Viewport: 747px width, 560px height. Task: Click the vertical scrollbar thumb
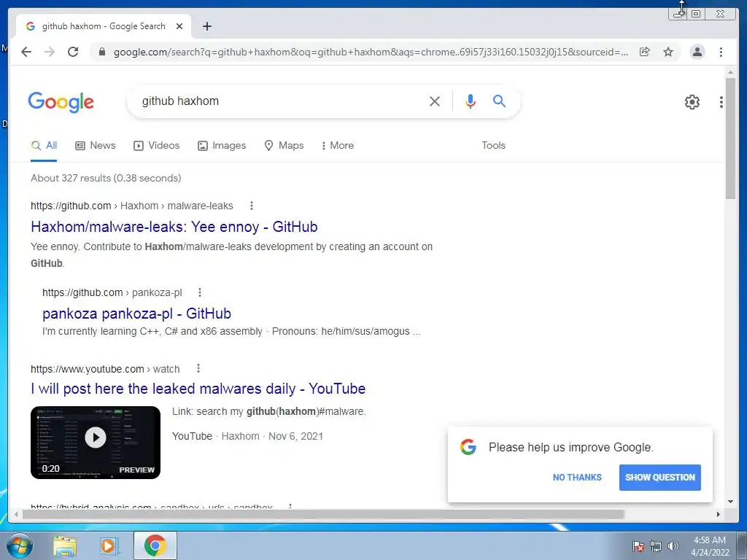tap(730, 138)
